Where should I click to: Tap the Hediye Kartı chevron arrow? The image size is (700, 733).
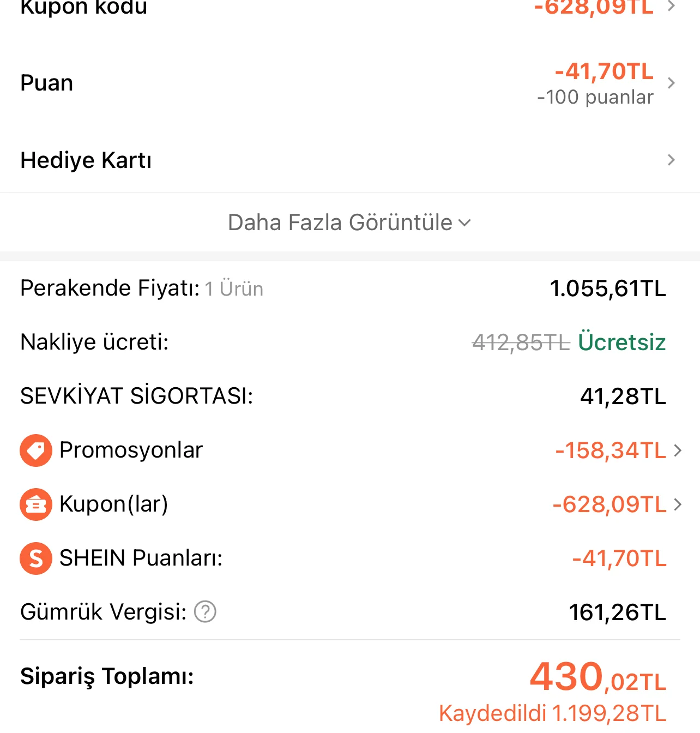[x=672, y=160]
